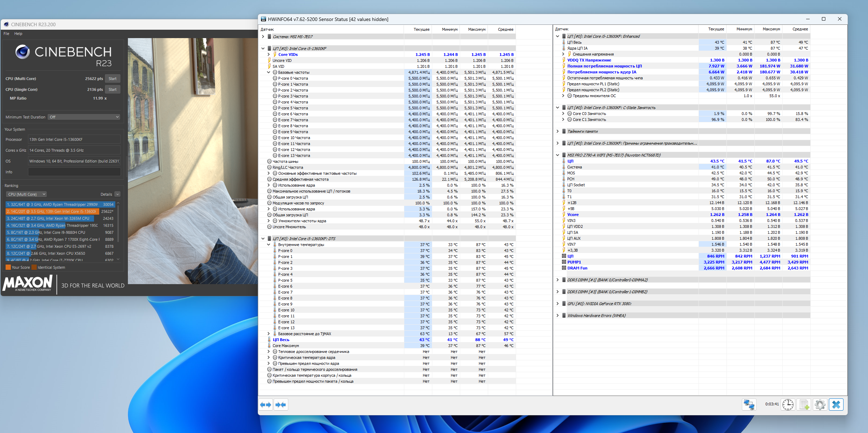Click the orange Your Score color swatch
Viewport: 868px width, 433px height.
(x=8, y=267)
